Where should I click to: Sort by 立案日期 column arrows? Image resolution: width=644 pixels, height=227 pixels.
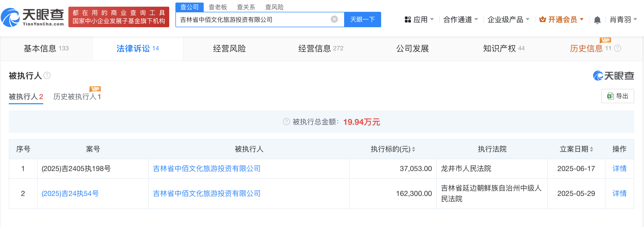[592, 149]
